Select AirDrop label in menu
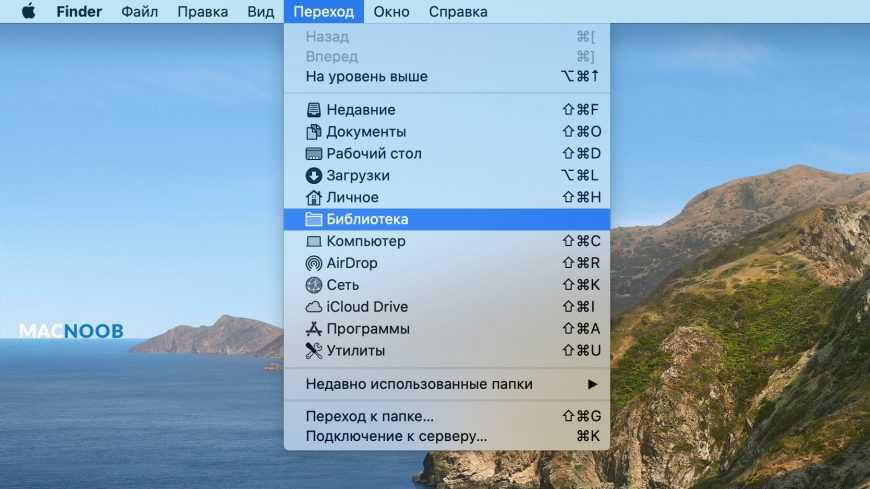870x489 pixels. pyautogui.click(x=352, y=263)
